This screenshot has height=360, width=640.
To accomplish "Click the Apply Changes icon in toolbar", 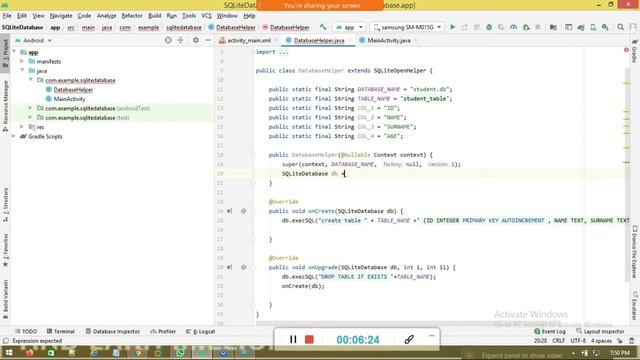I will (x=464, y=27).
